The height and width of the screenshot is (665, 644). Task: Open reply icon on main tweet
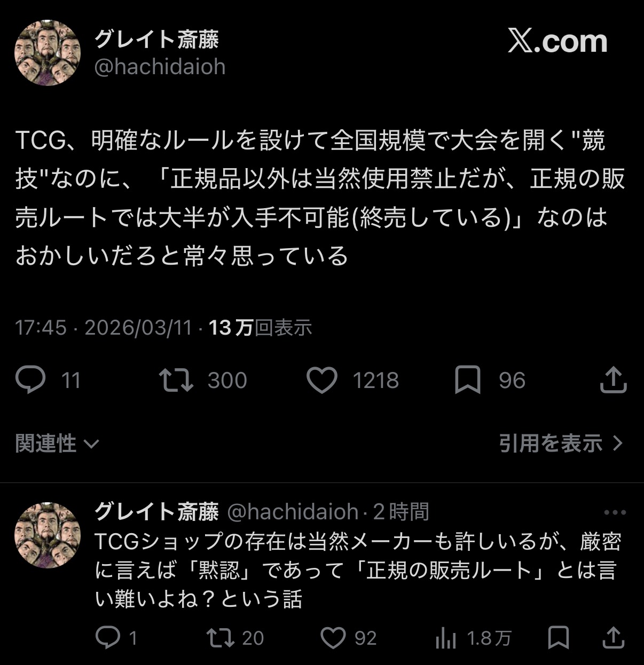(30, 380)
